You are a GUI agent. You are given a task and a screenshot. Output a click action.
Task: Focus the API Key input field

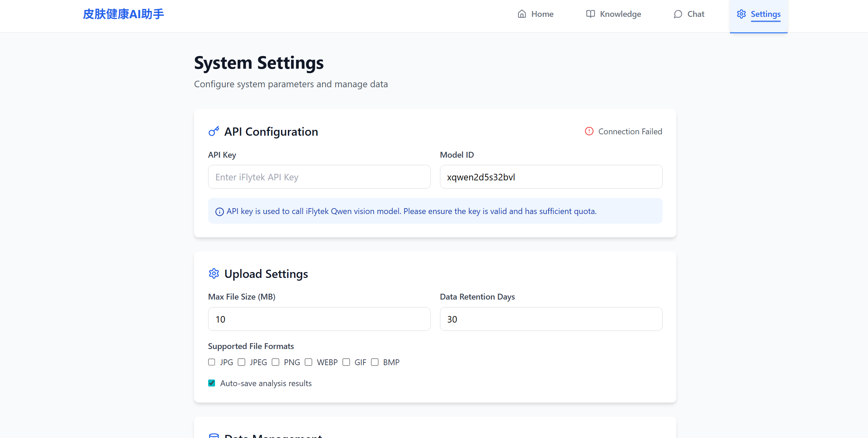pos(319,177)
